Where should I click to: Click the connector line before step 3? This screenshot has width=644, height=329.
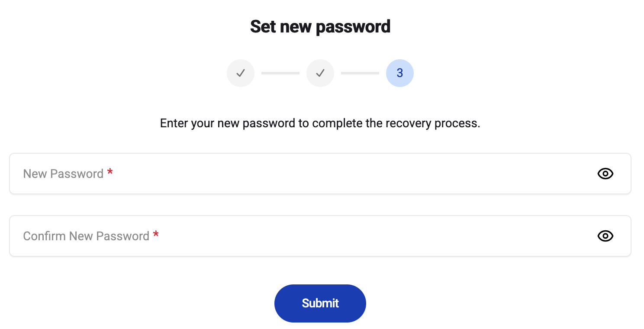pyautogui.click(x=360, y=73)
